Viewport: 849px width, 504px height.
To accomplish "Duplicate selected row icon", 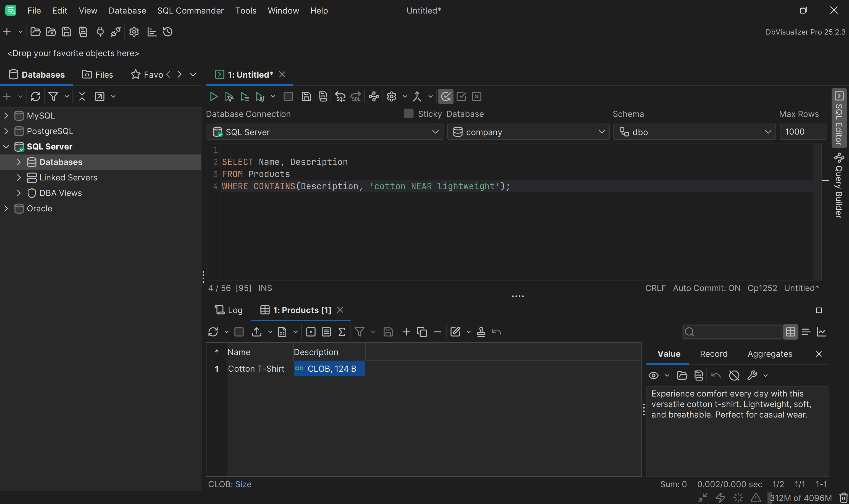I will 422,332.
